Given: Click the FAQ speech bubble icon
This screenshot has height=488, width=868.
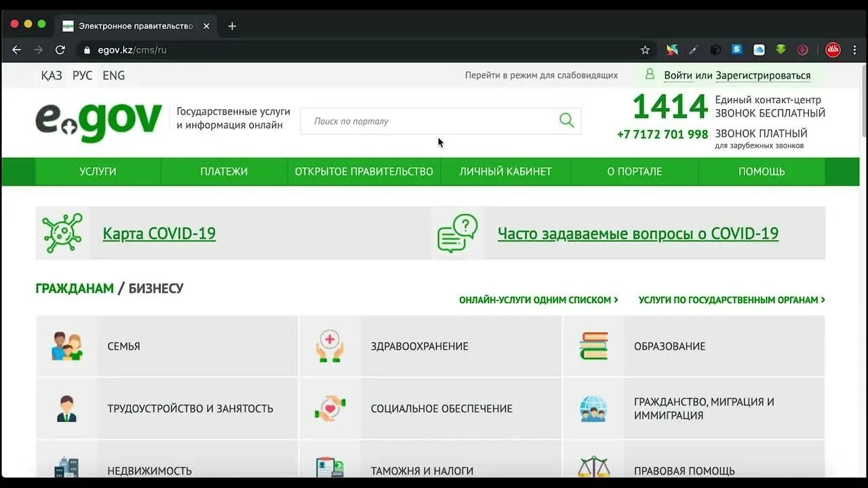Looking at the screenshot, I should (454, 232).
